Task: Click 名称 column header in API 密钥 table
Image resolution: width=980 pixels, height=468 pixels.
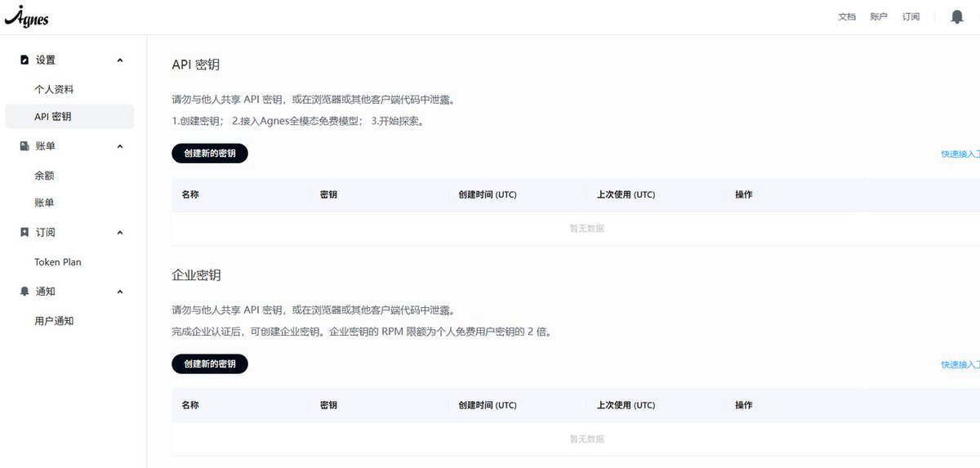Action: click(x=190, y=194)
